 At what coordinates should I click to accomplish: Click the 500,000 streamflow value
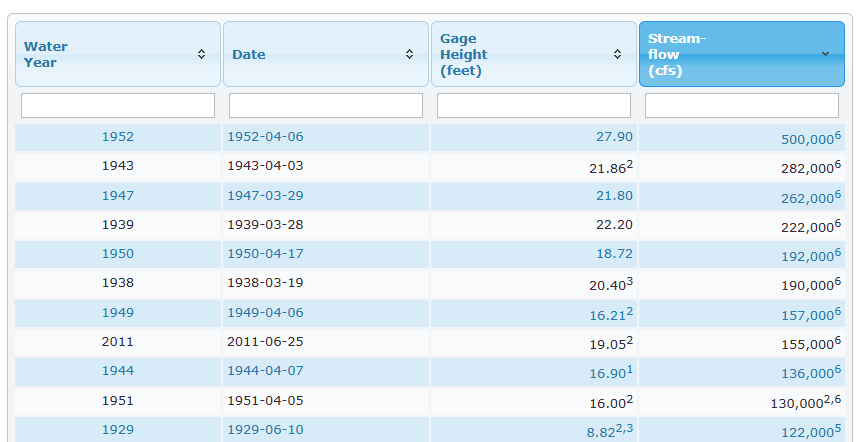click(x=807, y=140)
